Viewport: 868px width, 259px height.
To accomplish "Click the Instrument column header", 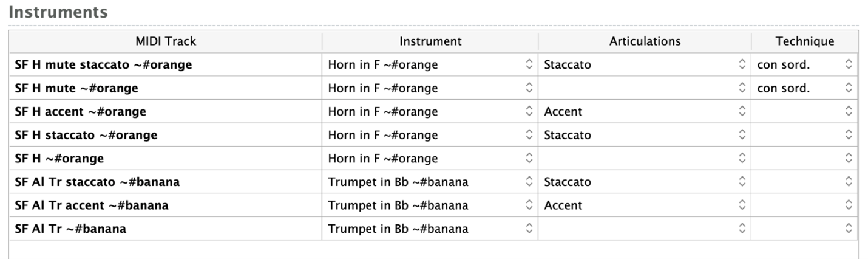I will [x=430, y=41].
